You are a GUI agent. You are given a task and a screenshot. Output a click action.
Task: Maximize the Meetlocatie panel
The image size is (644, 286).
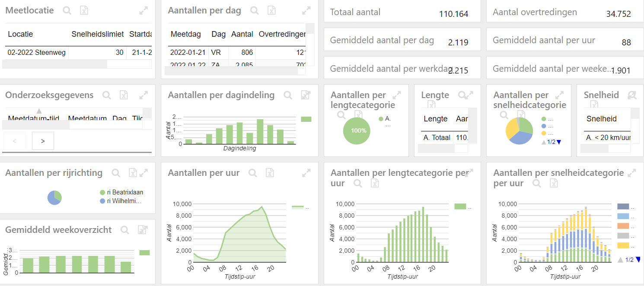point(143,11)
